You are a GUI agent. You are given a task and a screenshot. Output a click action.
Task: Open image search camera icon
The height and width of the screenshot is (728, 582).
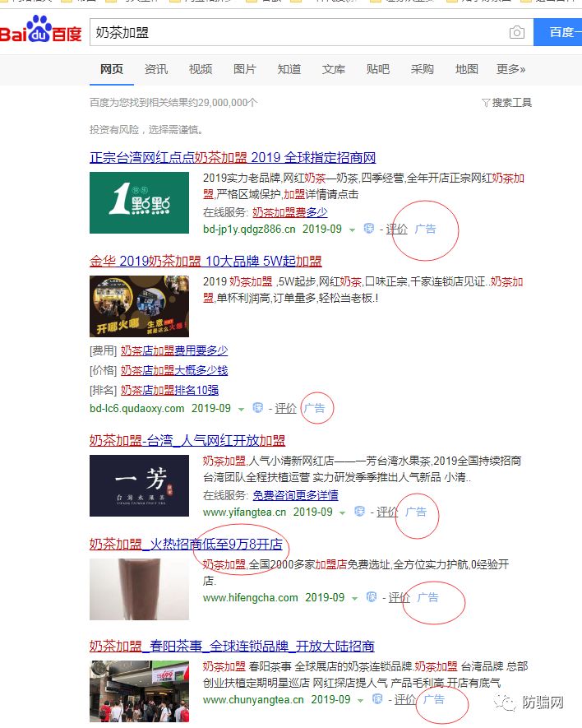516,33
